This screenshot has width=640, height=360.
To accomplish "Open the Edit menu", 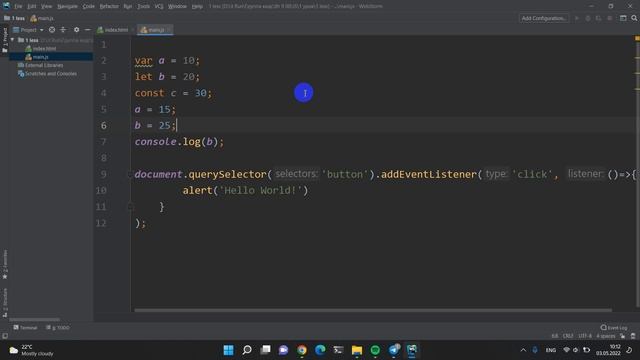I will point(31,6).
